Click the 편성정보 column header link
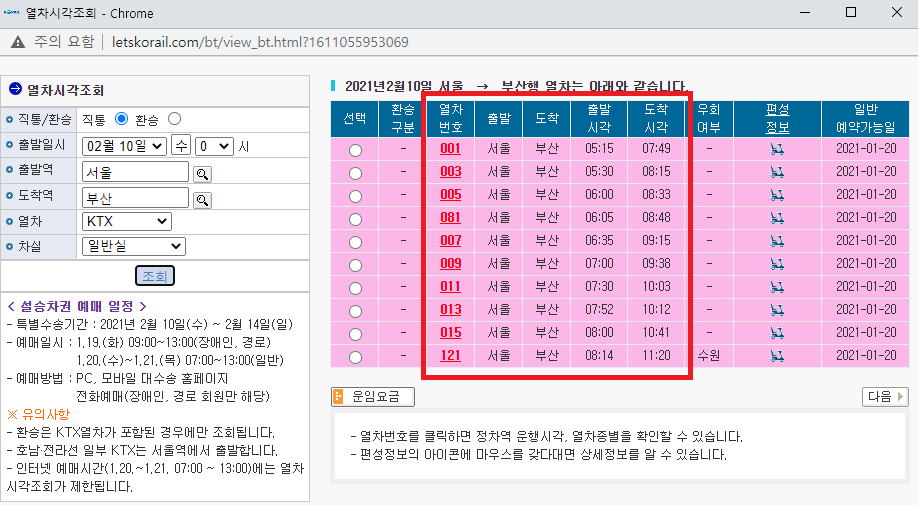The width and height of the screenshot is (920, 506). (x=777, y=118)
